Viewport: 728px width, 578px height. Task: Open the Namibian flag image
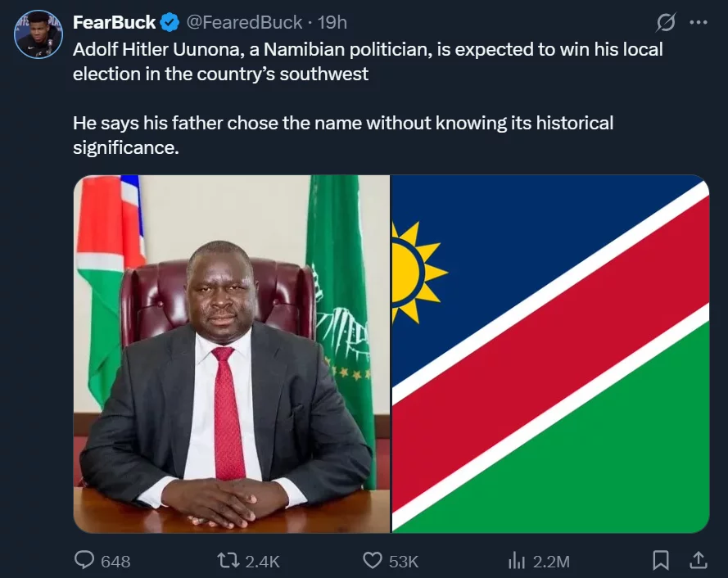[x=550, y=354]
